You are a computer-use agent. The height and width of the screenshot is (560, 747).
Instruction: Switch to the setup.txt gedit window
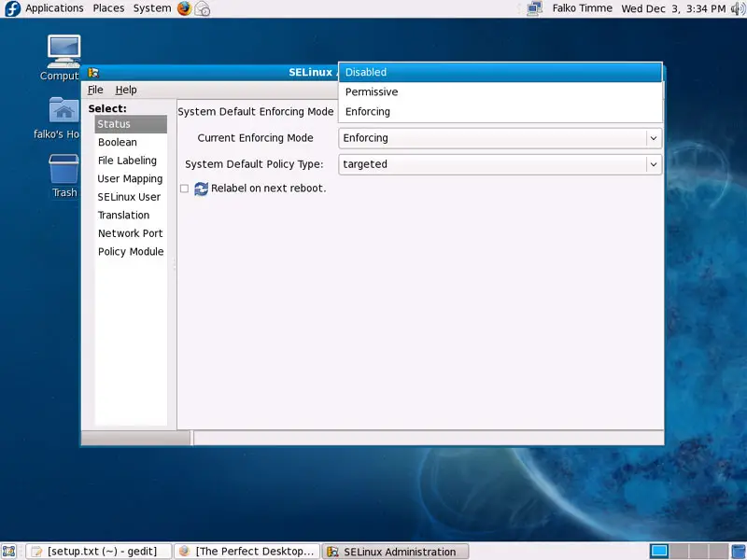tap(99, 552)
